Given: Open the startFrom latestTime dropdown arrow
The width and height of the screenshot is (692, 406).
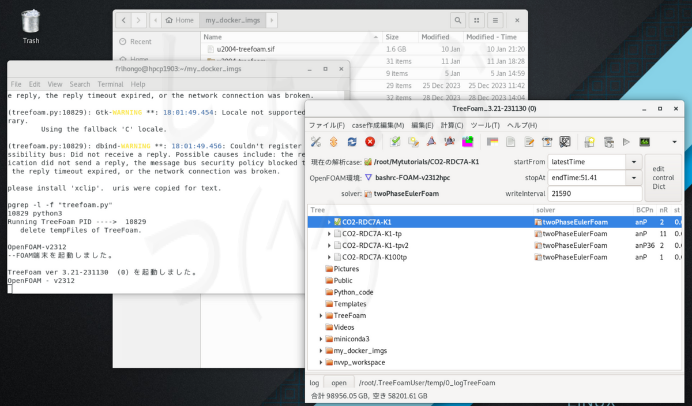Looking at the screenshot, I should (634, 162).
